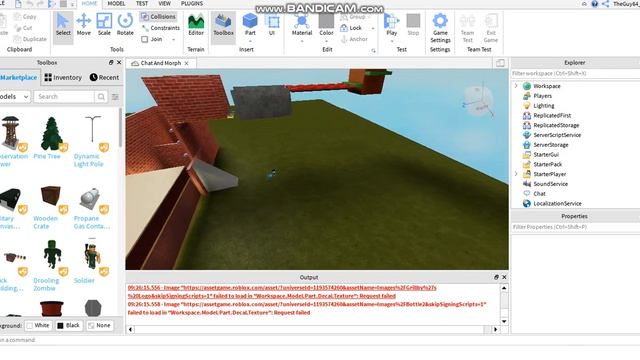Screen dimensions: 640x360
Task: Open the Inventory toolbox tab
Action: [63, 77]
